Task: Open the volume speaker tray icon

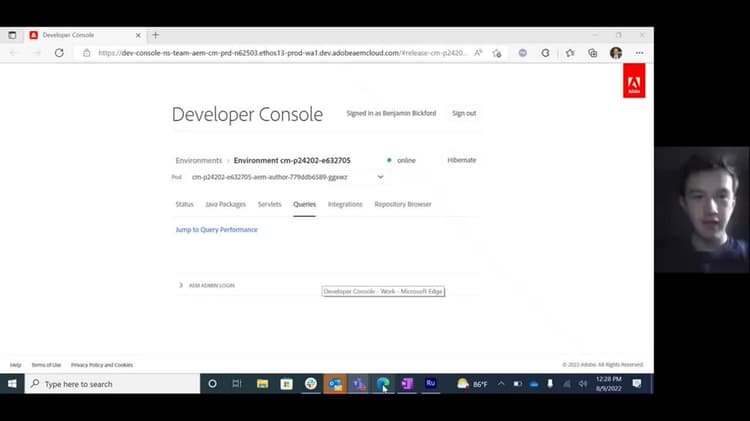Action: (583, 384)
